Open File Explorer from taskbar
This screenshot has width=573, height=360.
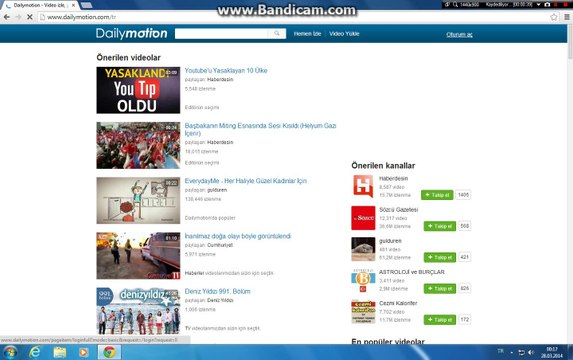(x=60, y=352)
